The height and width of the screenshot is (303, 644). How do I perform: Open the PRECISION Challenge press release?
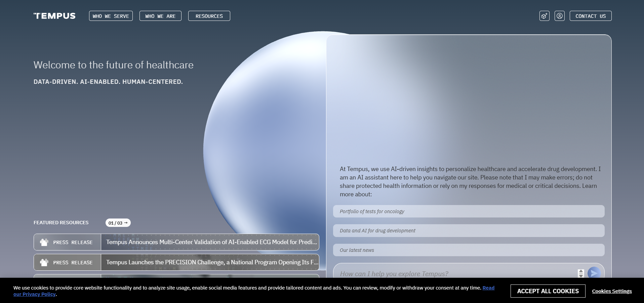click(176, 262)
